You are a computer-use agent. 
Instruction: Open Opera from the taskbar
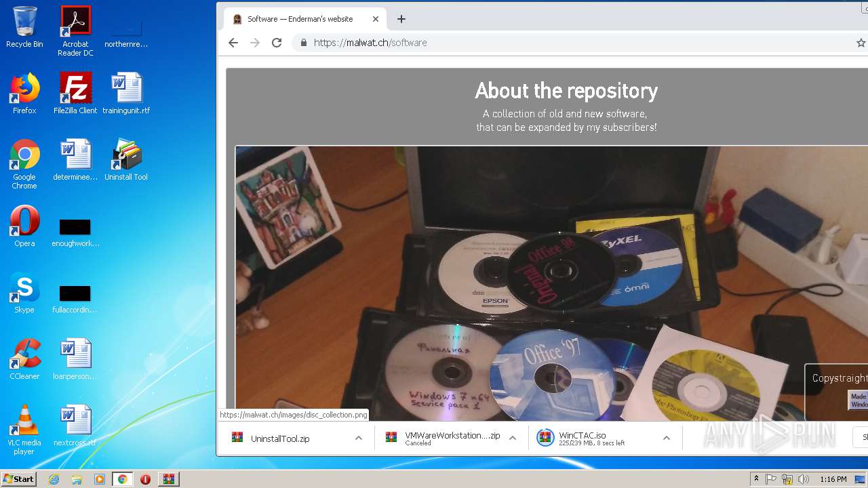(x=145, y=479)
